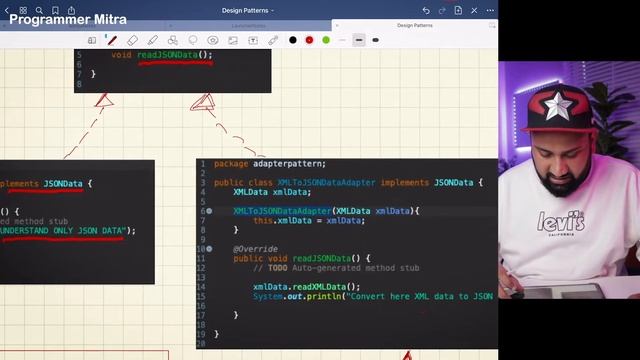Click System.out.println statement on line 15
Image resolution: width=640 pixels, height=360 pixels.
click(373, 296)
